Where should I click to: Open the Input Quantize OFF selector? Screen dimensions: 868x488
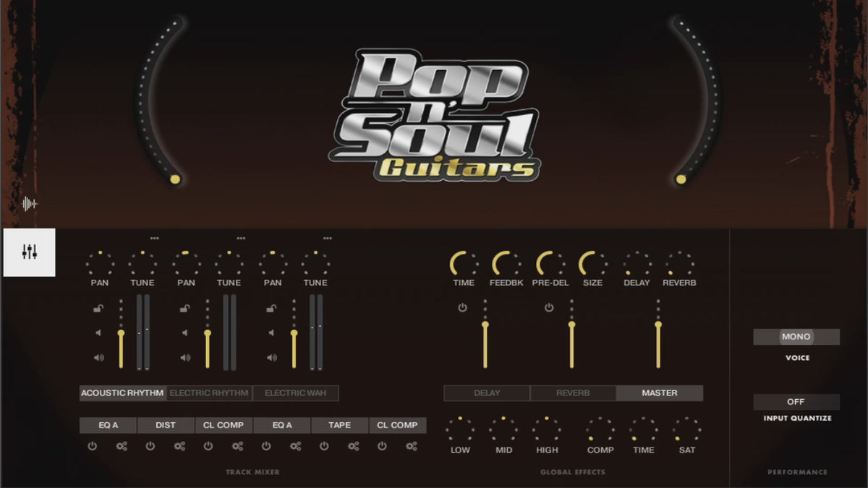click(796, 402)
